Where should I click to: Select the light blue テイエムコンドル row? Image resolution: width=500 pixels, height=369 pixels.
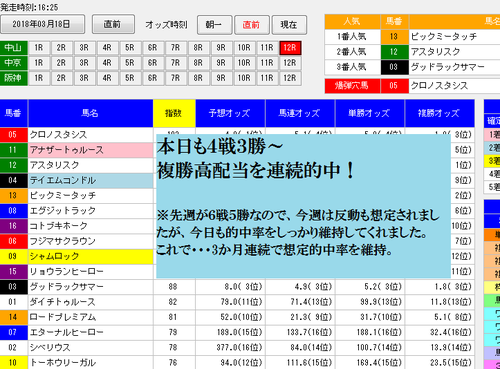tap(90, 180)
